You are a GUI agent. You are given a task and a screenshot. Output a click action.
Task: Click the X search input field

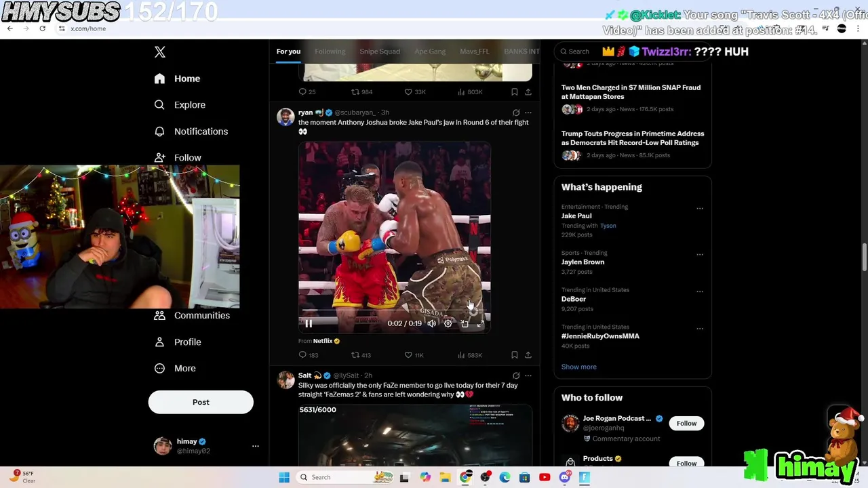tap(633, 52)
